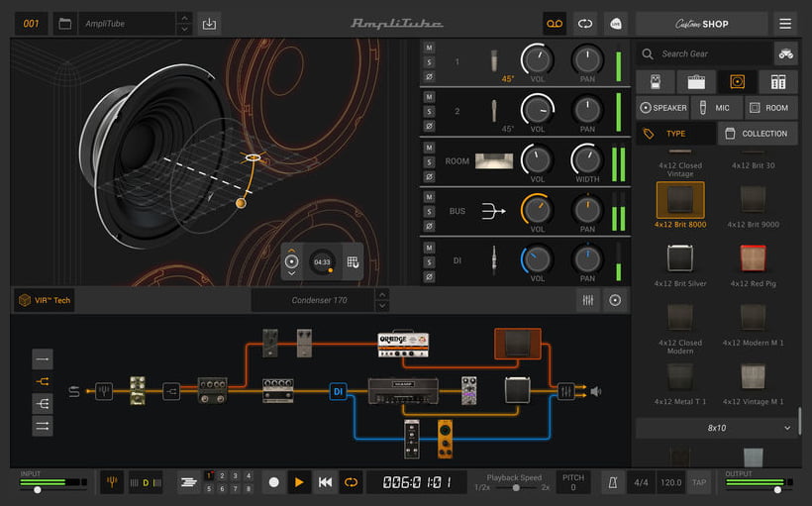Mute the BUS channel

click(429, 197)
